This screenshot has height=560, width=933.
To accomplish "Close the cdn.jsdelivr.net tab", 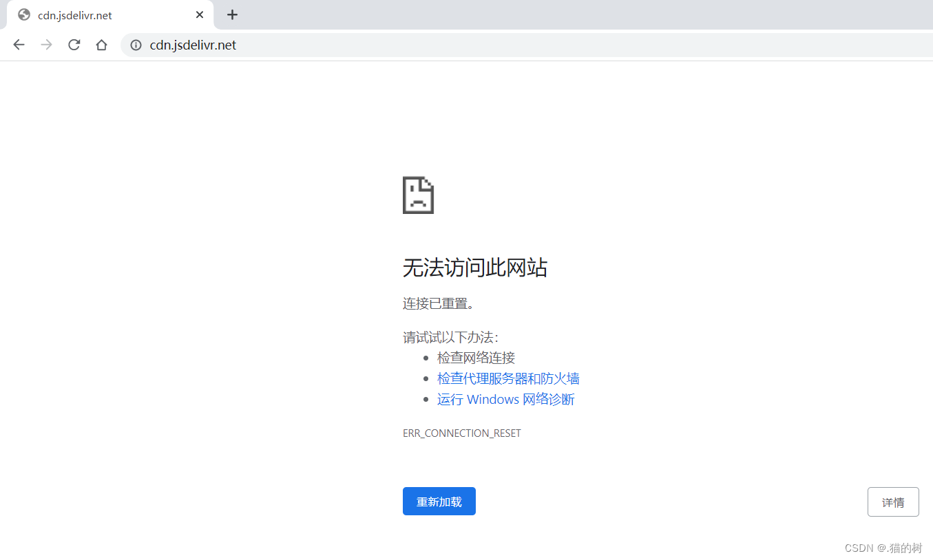I will pyautogui.click(x=200, y=14).
